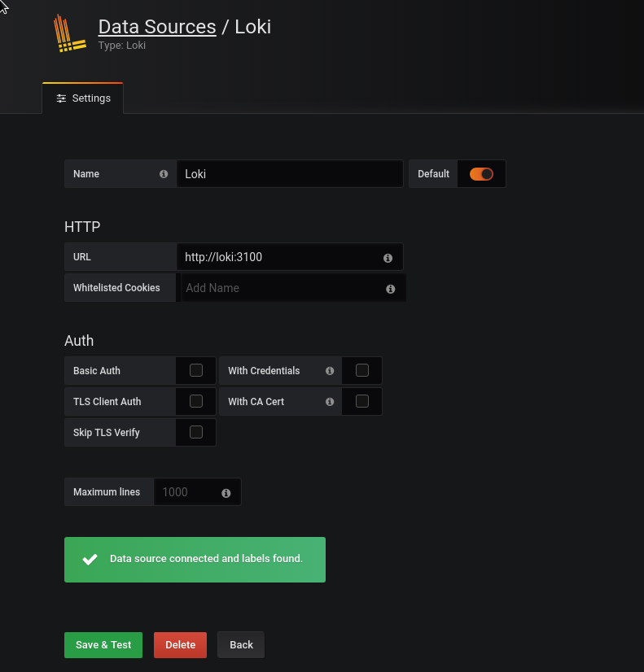This screenshot has width=644, height=672.
Task: Open the Settings tab
Action: tap(83, 98)
